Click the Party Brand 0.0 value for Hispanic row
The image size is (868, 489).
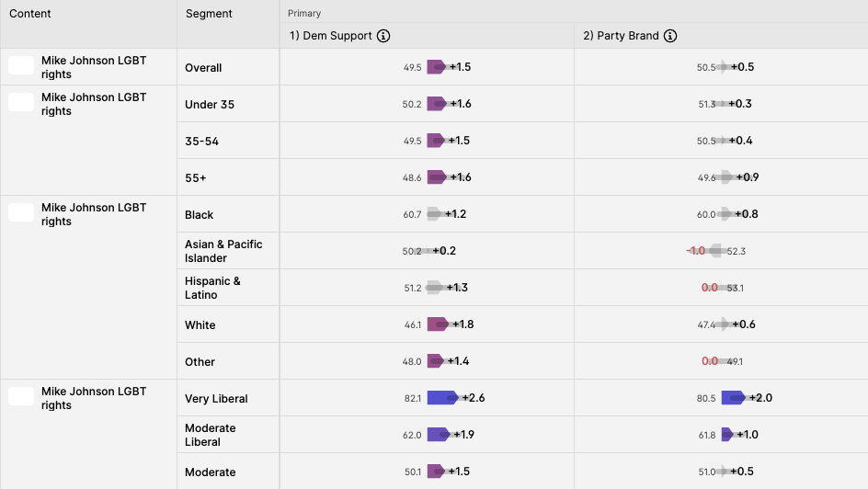coord(710,288)
